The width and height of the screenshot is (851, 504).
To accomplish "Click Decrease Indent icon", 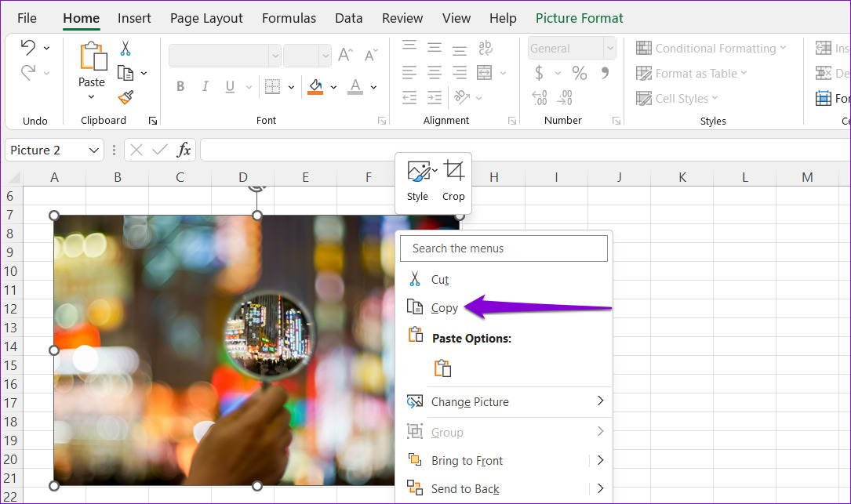I will pyautogui.click(x=409, y=98).
